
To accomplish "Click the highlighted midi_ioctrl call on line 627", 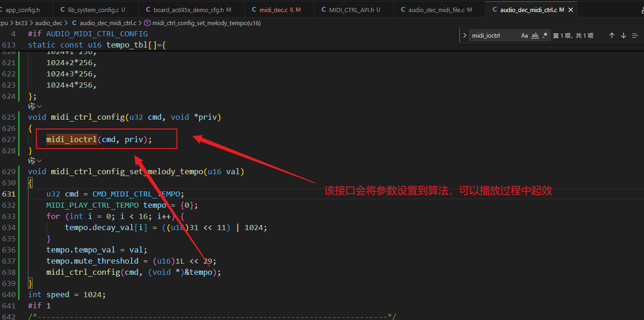I will pos(71,139).
